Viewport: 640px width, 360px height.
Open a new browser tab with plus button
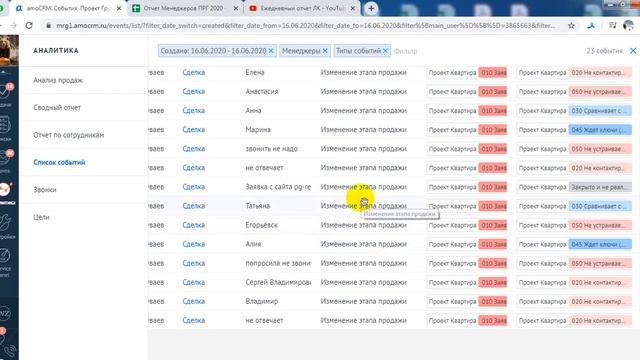(x=371, y=8)
